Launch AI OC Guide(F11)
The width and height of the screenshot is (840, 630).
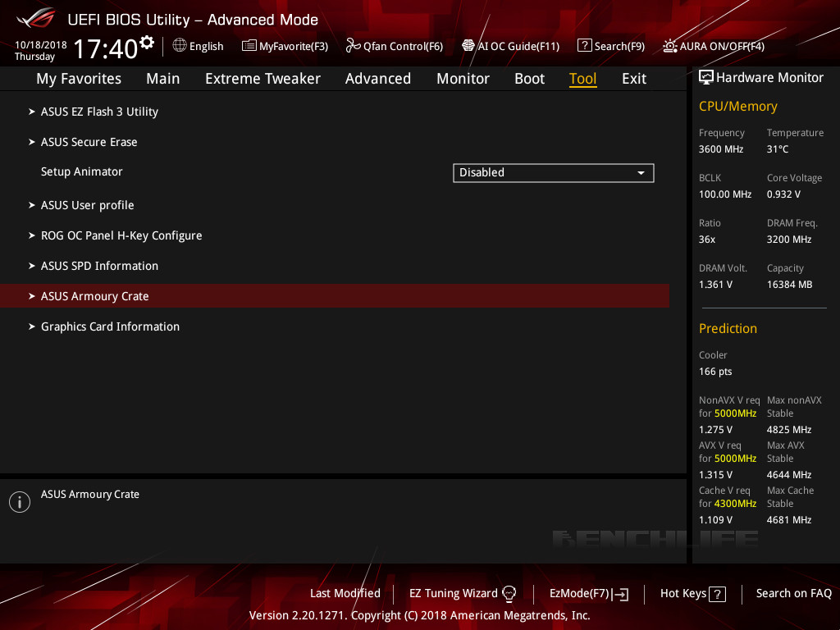pos(510,46)
